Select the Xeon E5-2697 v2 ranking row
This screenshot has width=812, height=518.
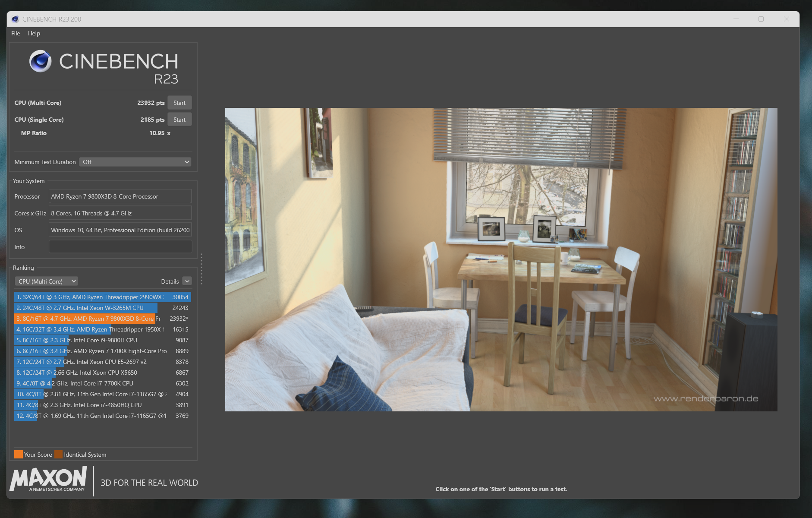103,362
